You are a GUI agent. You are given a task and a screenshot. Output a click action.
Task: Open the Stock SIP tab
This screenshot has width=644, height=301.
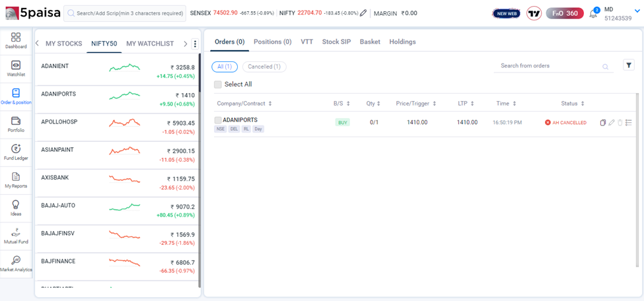tap(336, 42)
